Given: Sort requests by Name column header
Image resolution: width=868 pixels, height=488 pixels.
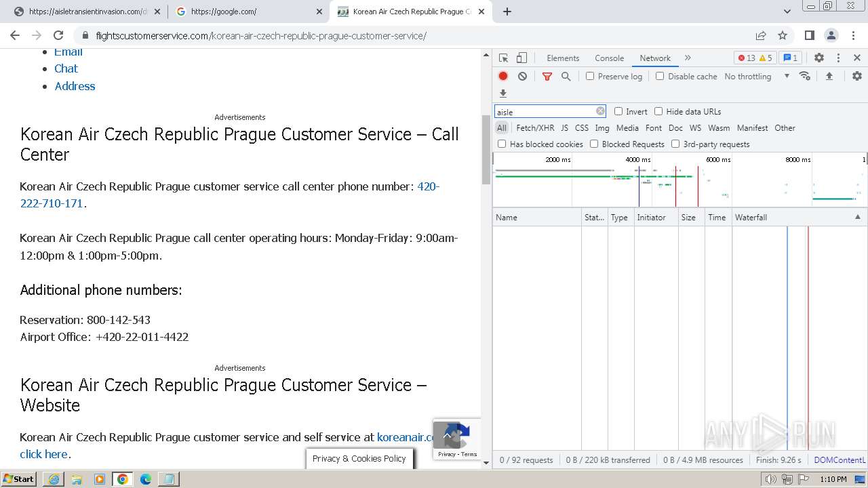Looking at the screenshot, I should (x=537, y=217).
